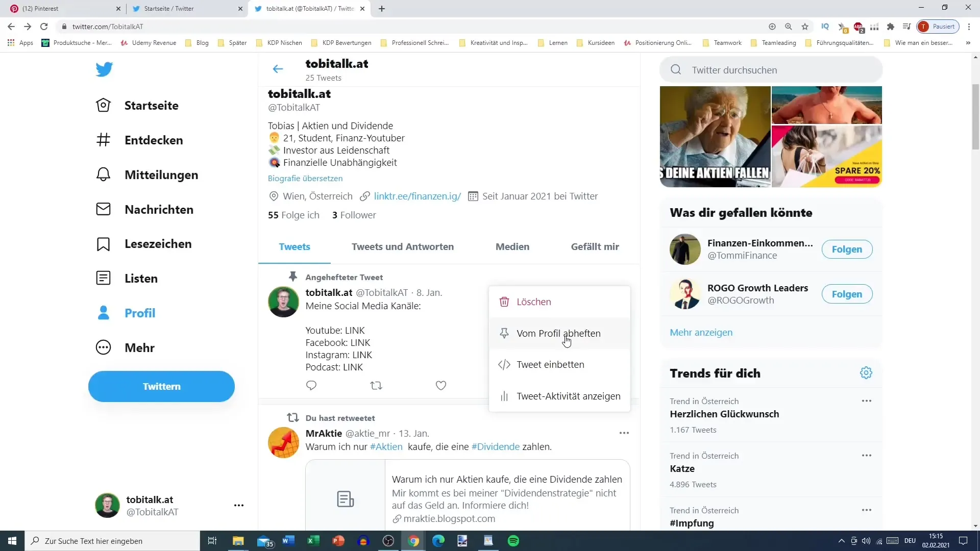
Task: Follow ROGO Growth Leaders
Action: coord(847,294)
